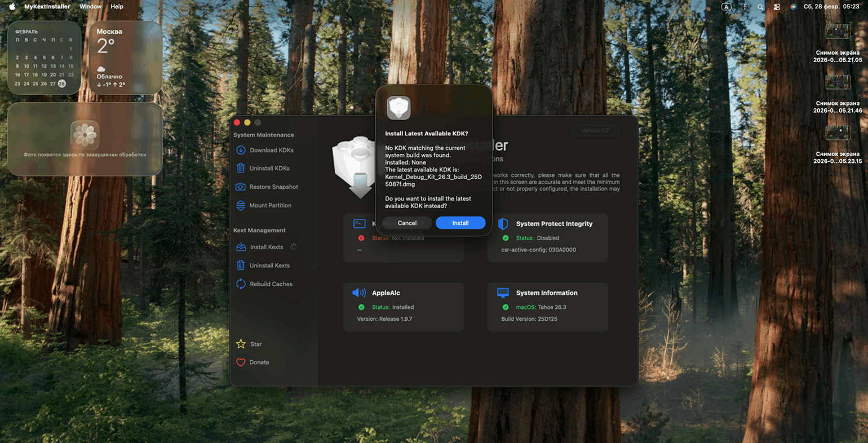The height and width of the screenshot is (443, 868).
Task: Open the Москва weather widget
Action: tap(126, 57)
